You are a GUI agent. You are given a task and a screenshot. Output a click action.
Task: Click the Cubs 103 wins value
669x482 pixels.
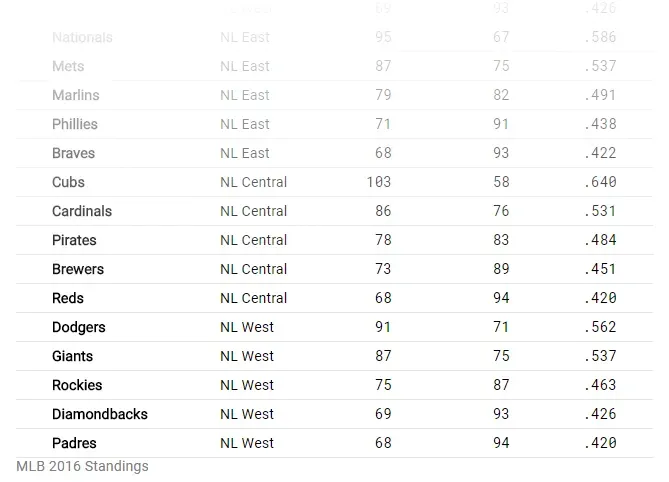tap(379, 182)
